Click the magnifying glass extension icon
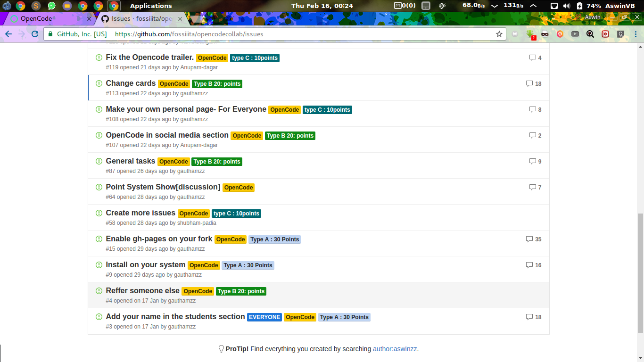 590,34
